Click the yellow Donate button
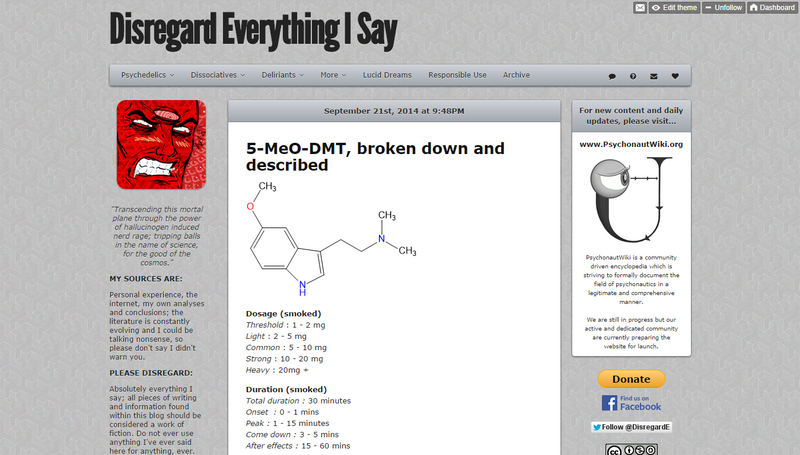This screenshot has height=455, width=800. pos(631,379)
